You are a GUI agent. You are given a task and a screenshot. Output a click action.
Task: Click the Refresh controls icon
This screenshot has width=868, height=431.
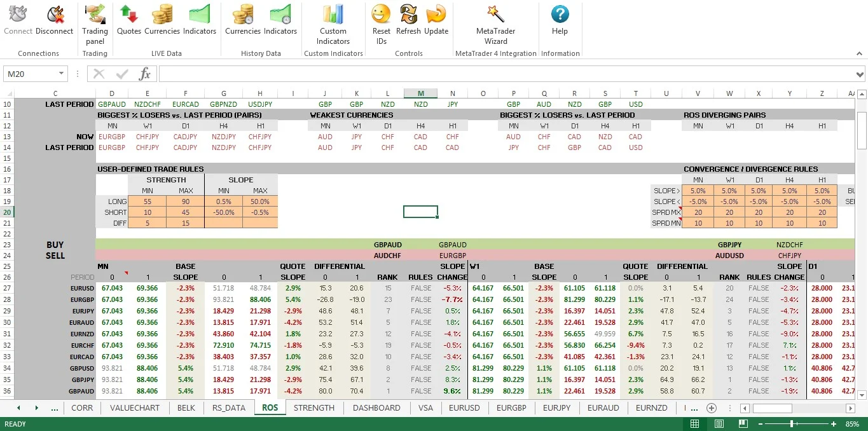pos(408,20)
